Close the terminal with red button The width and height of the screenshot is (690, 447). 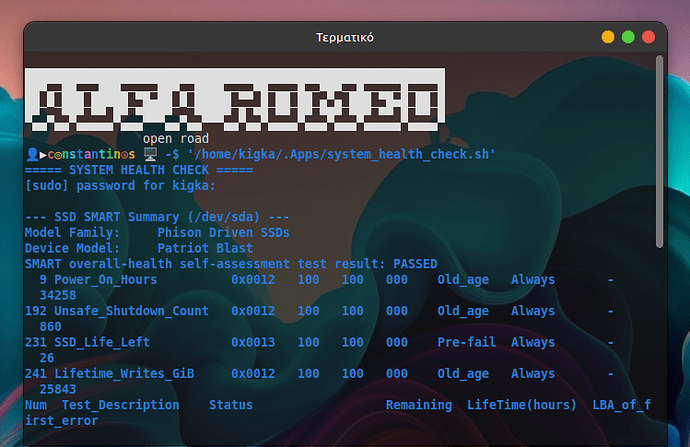point(648,37)
